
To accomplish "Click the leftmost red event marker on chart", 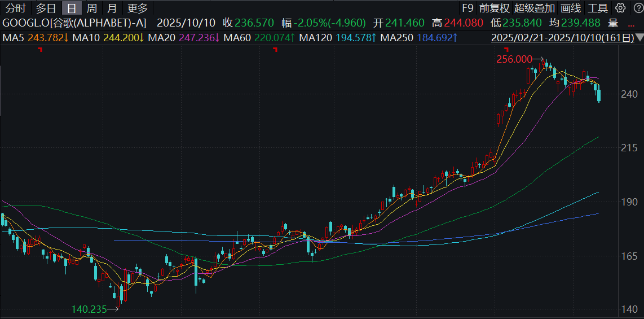I will pyautogui.click(x=39, y=50).
